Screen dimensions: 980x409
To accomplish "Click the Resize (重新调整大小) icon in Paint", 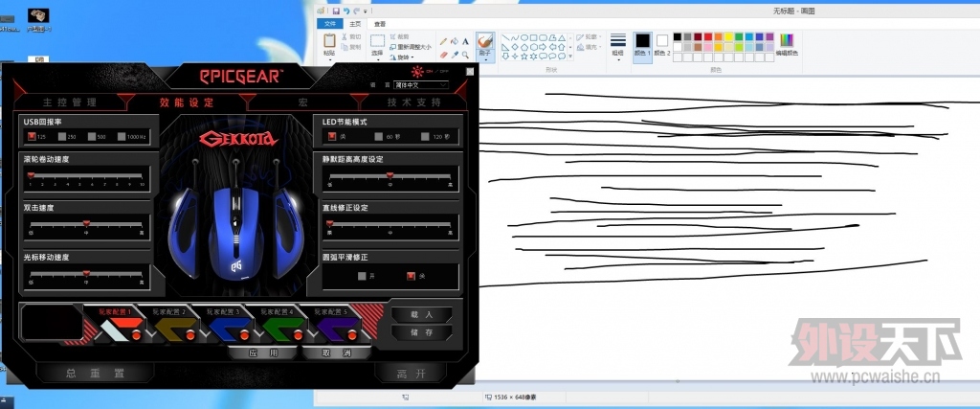I will coord(393,47).
